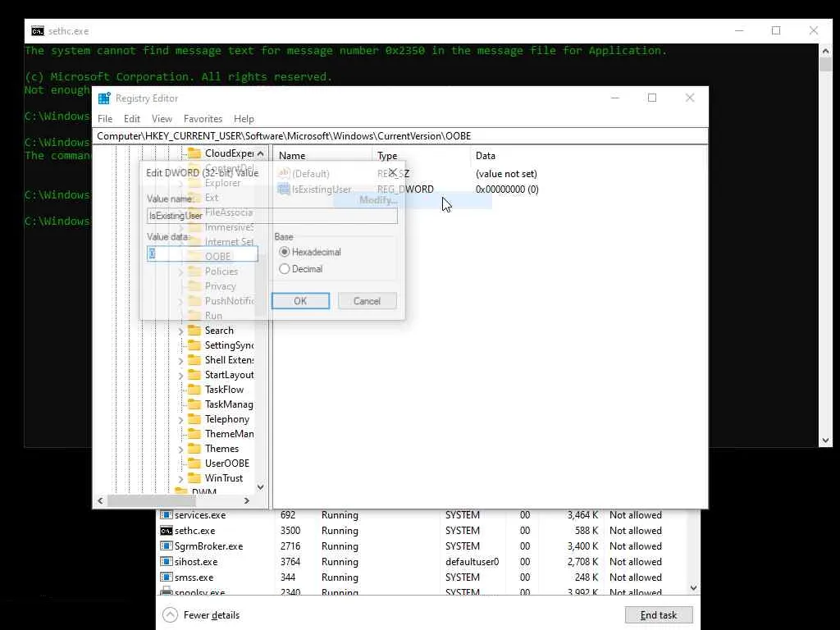Click the Value name field IsExistingUser
This screenshot has width=840, height=630.
[272, 216]
